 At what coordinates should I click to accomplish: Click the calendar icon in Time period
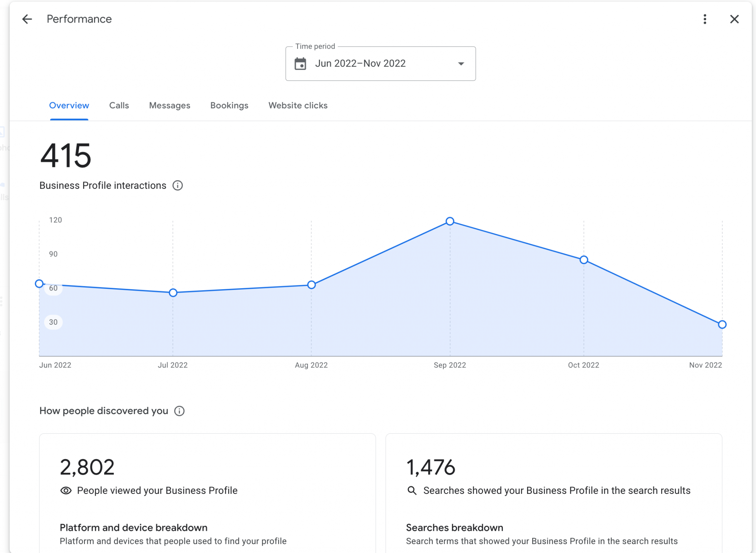[300, 64]
